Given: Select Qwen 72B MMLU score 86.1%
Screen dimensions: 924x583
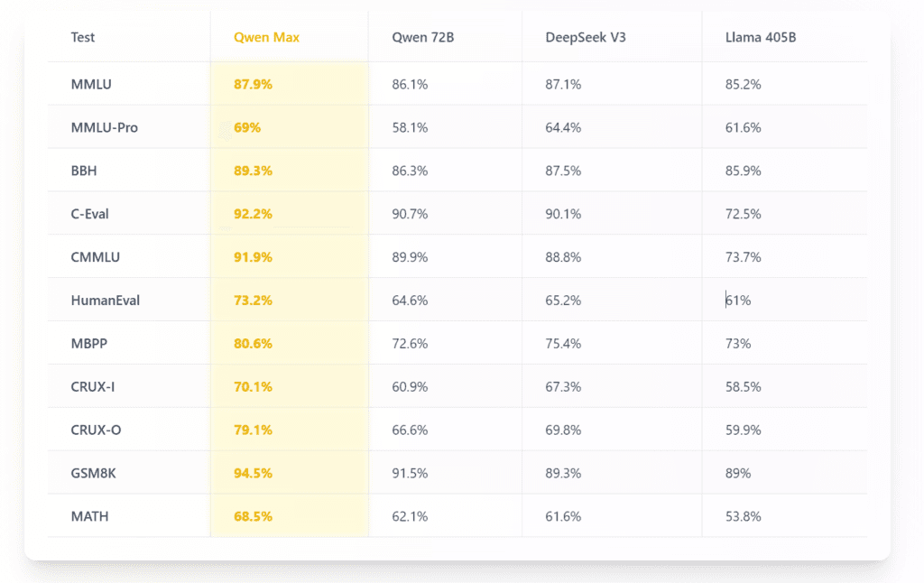Looking at the screenshot, I should (x=410, y=84).
